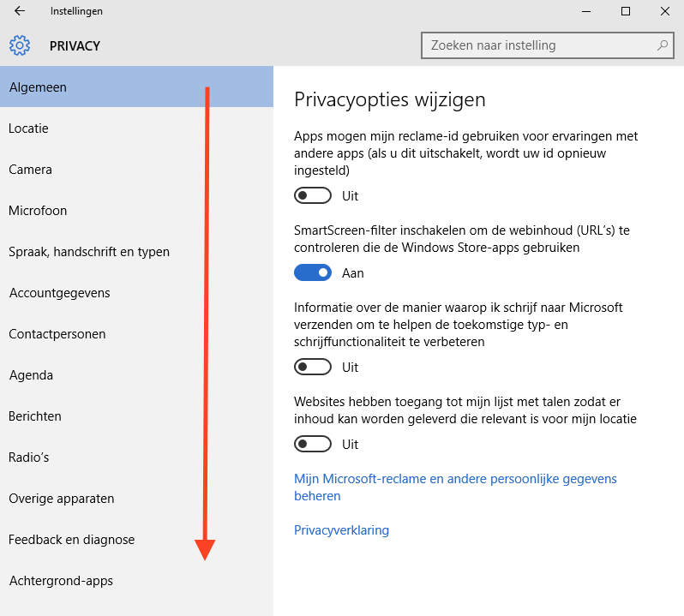Open the Locatie privacy section
This screenshot has height=616, width=684.
point(29,129)
